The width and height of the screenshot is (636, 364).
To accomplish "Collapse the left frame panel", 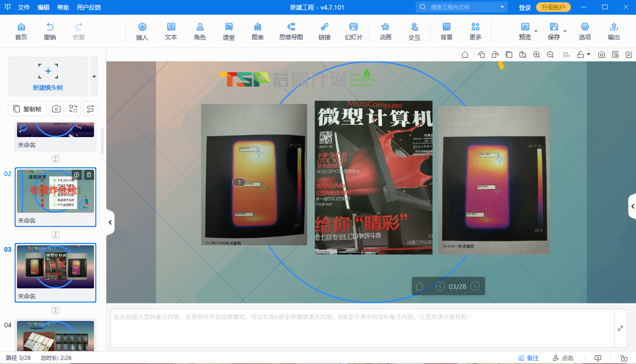I will coord(110,222).
